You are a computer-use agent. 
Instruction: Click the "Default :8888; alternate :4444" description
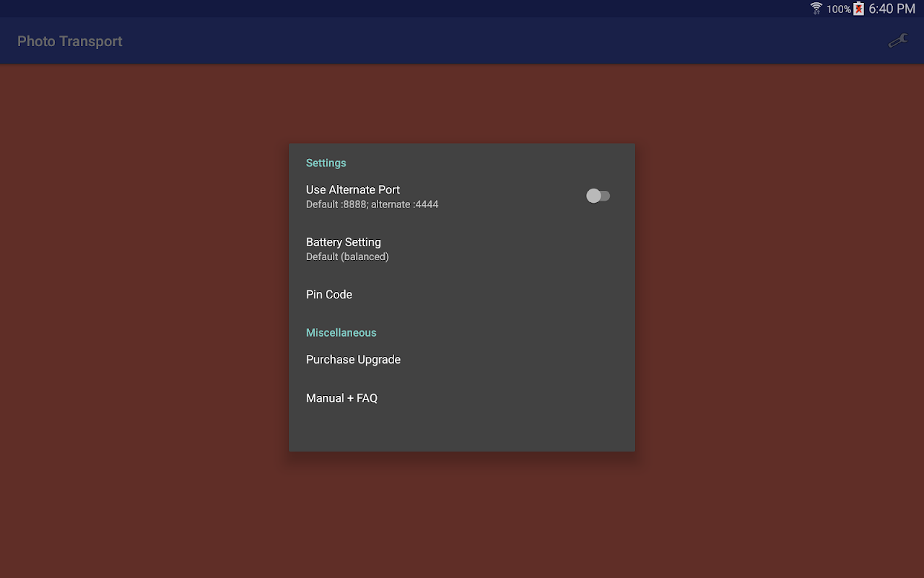tap(372, 204)
